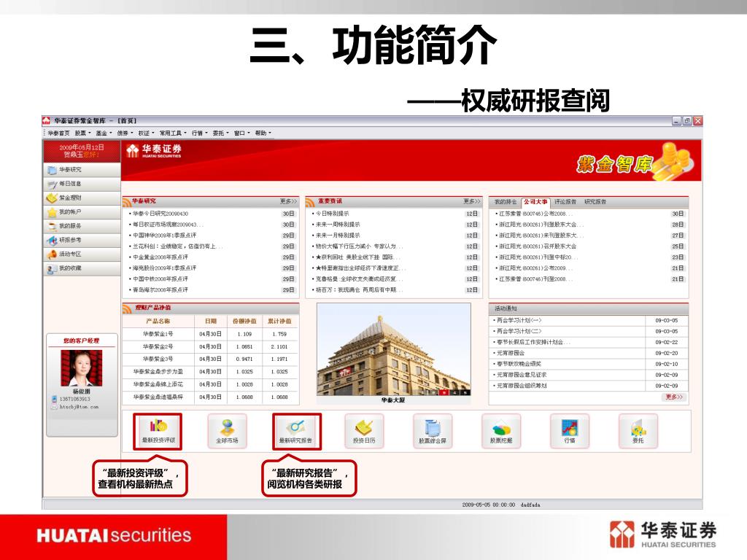
Task: Open the 我的服务 sidebar item
Action: [82, 226]
